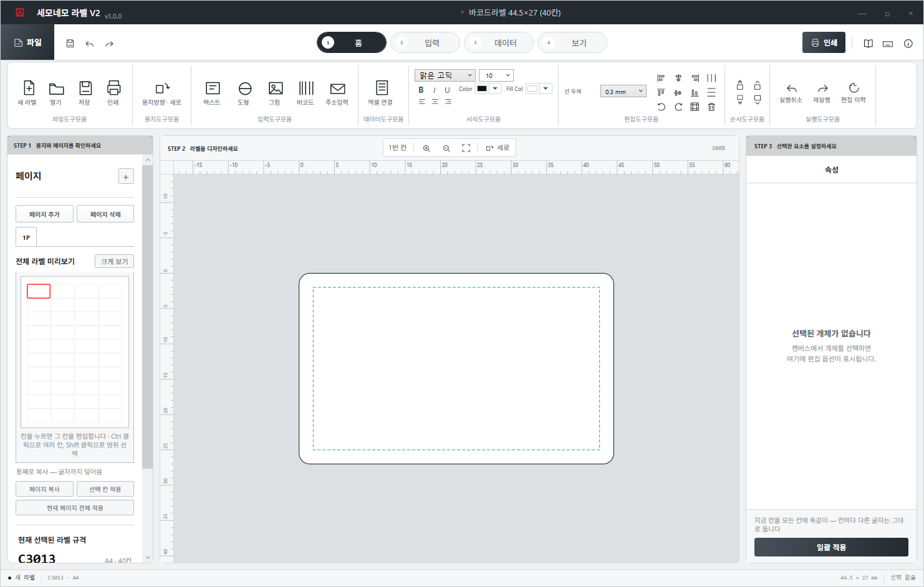Click the 페이지 추가 button
This screenshot has width=924, height=587.
click(44, 214)
